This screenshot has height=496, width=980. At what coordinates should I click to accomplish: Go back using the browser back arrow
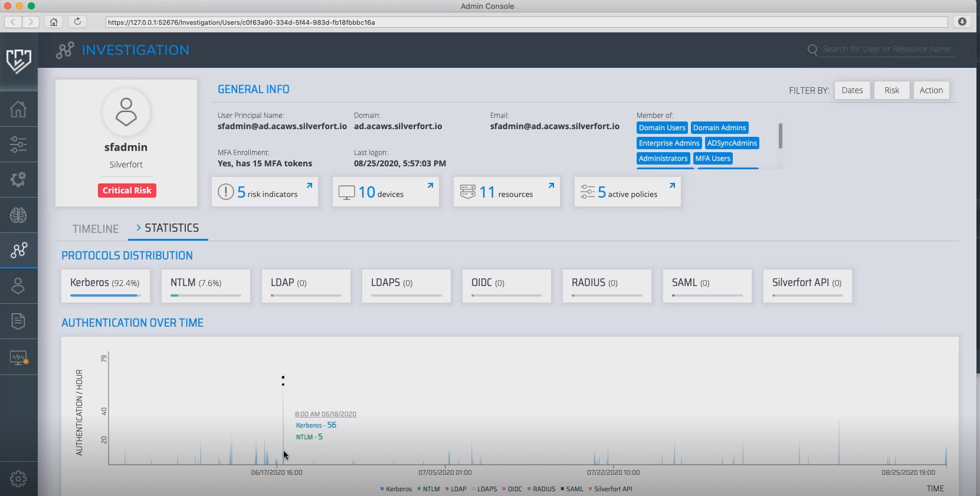click(x=13, y=22)
